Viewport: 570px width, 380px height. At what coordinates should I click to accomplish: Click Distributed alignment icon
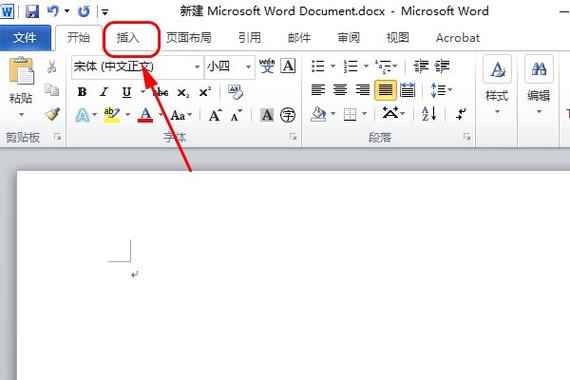pyautogui.click(x=407, y=89)
